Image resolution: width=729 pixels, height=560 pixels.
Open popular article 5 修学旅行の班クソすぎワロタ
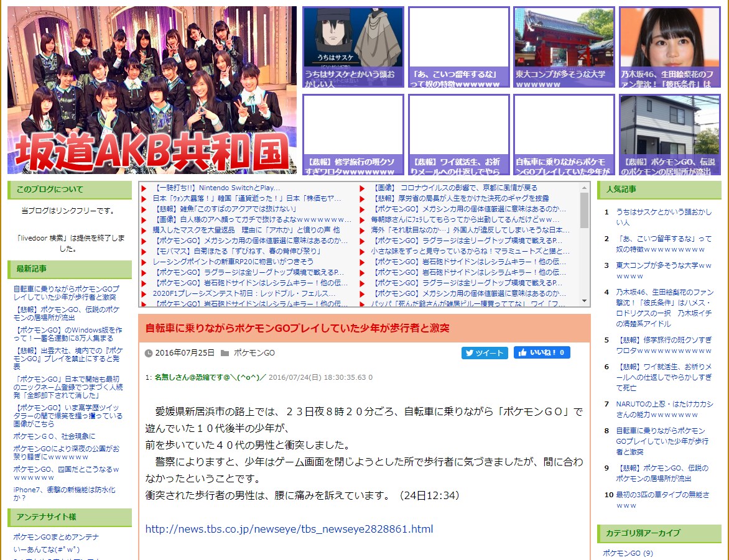[x=664, y=346]
